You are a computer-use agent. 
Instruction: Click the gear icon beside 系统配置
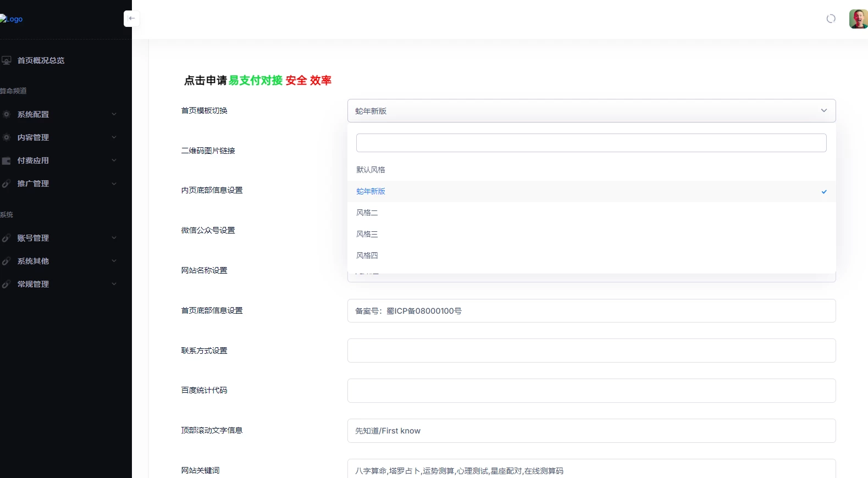pos(7,114)
